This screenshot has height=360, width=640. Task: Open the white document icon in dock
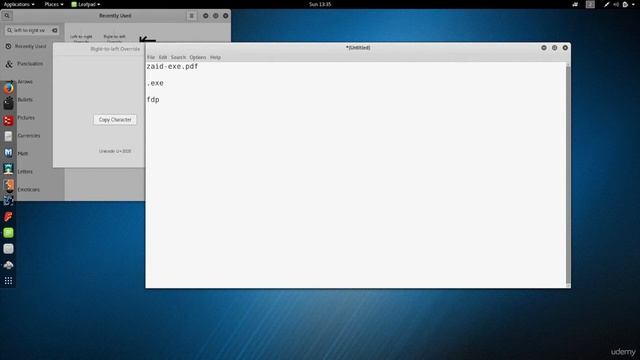[x=8, y=136]
